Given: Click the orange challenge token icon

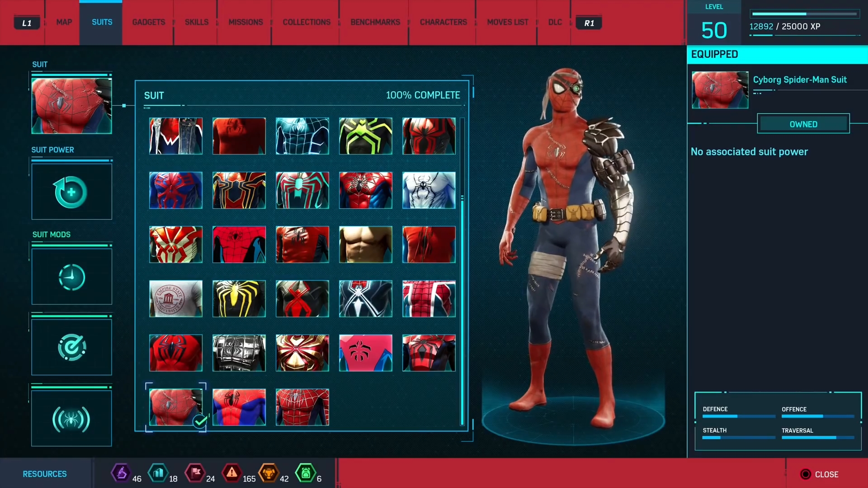Looking at the screenshot, I should tap(269, 473).
